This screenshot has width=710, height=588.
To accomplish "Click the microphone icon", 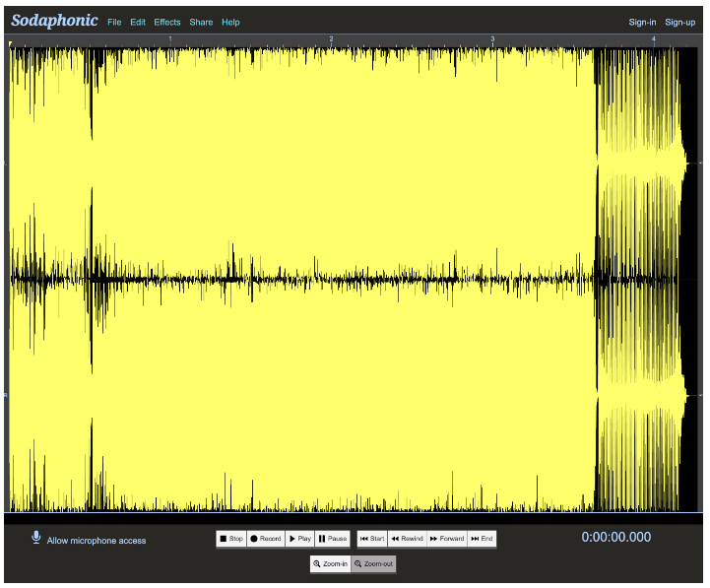I will point(36,538).
